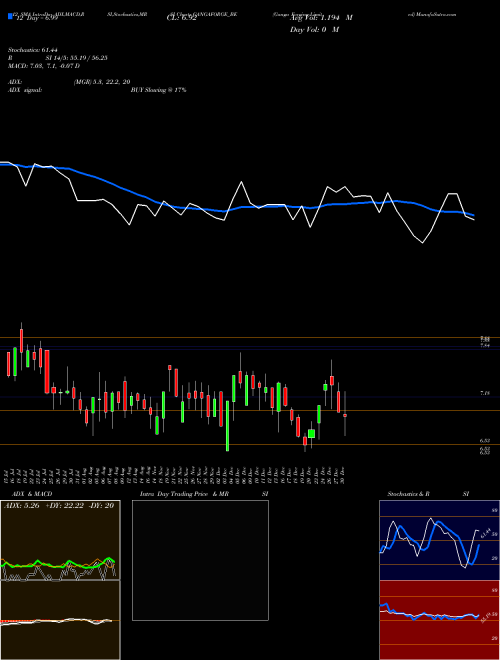Click the 'Stochastics & R' panel title

tap(408, 494)
